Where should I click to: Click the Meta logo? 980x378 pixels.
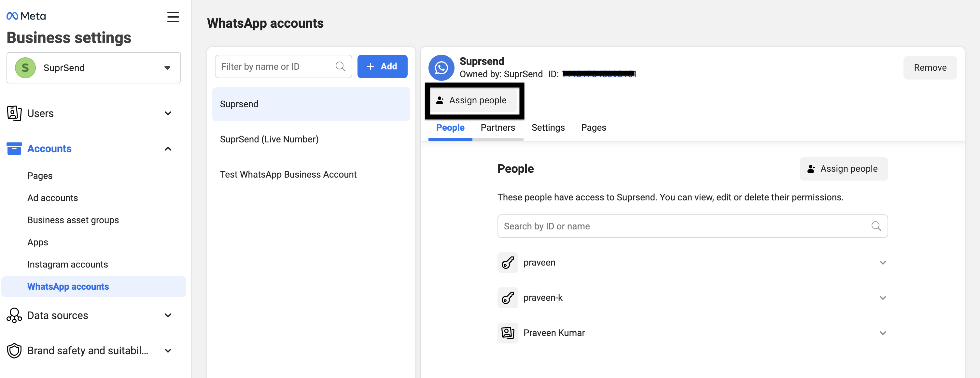point(26,16)
